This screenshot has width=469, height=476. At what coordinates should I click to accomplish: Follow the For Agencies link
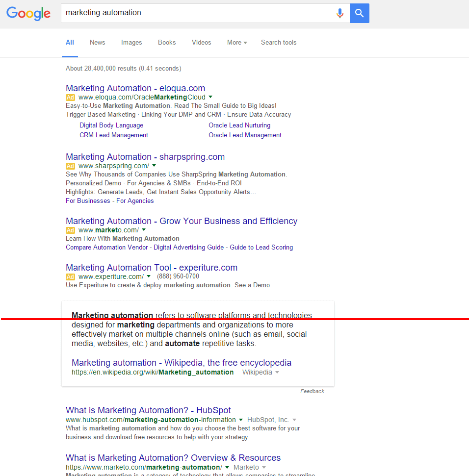tap(135, 200)
